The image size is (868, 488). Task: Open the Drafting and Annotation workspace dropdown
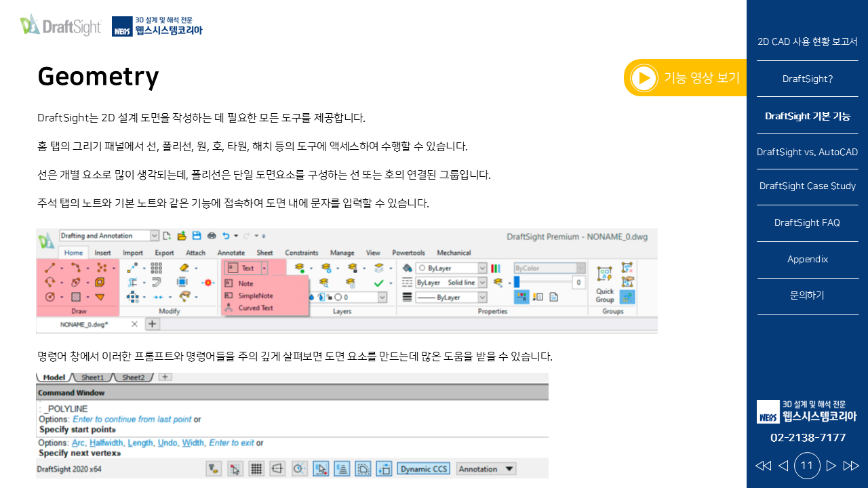[109, 236]
